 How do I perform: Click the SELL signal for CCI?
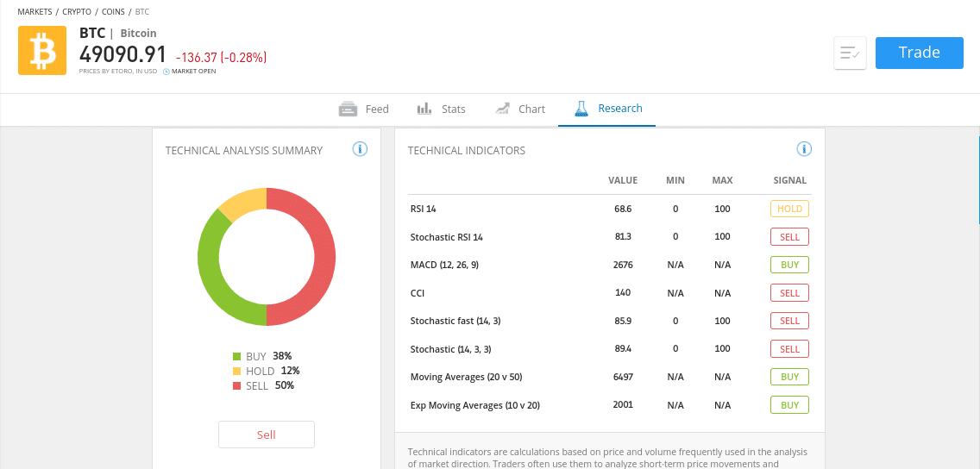[789, 293]
